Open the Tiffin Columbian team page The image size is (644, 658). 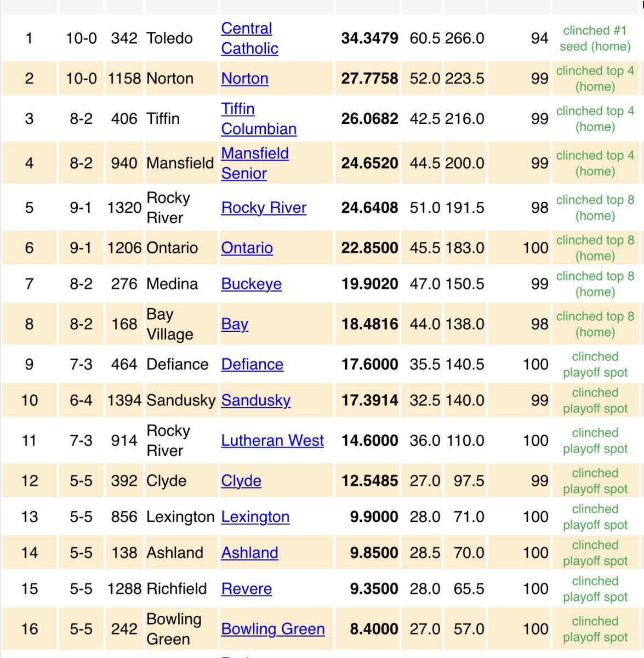click(x=258, y=119)
